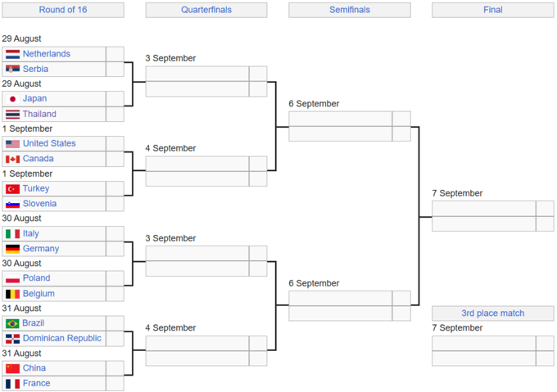
Task: Click the 3rd place match header
Action: pos(493,313)
